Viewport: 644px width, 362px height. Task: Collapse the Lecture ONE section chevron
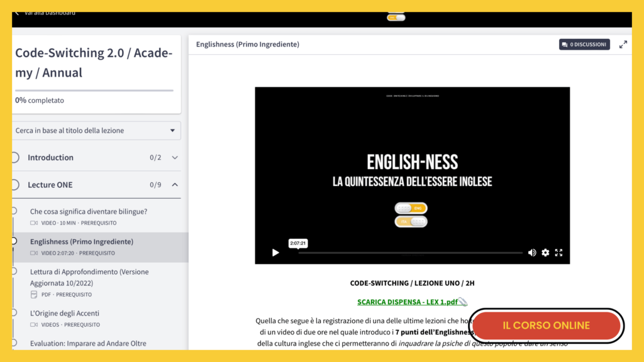click(175, 185)
